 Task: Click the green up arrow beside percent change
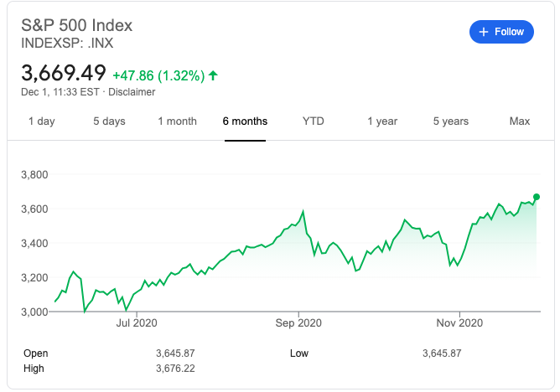pos(213,75)
